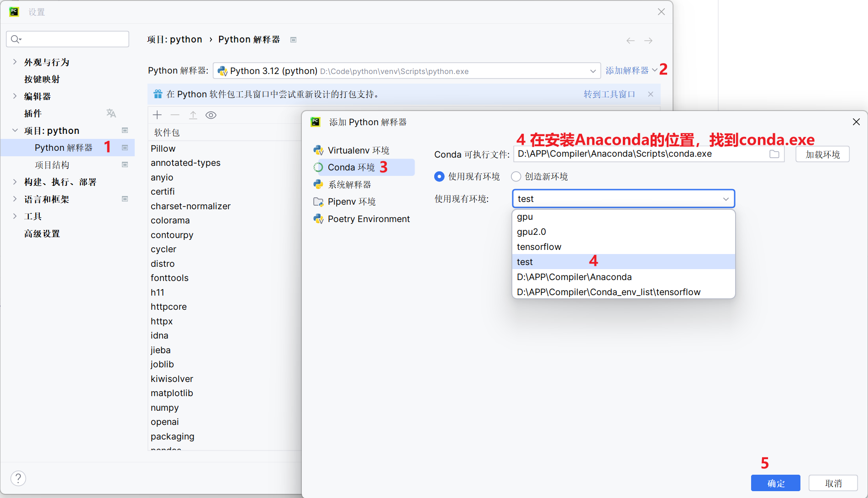Click 项目: python breadcrumb
Image resolution: width=868 pixels, height=498 pixels.
[174, 39]
